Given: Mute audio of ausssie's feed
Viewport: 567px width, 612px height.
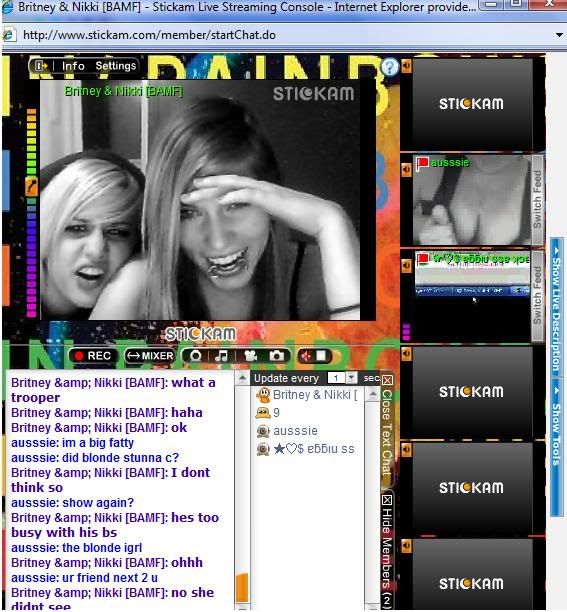Looking at the screenshot, I should click(x=406, y=169).
